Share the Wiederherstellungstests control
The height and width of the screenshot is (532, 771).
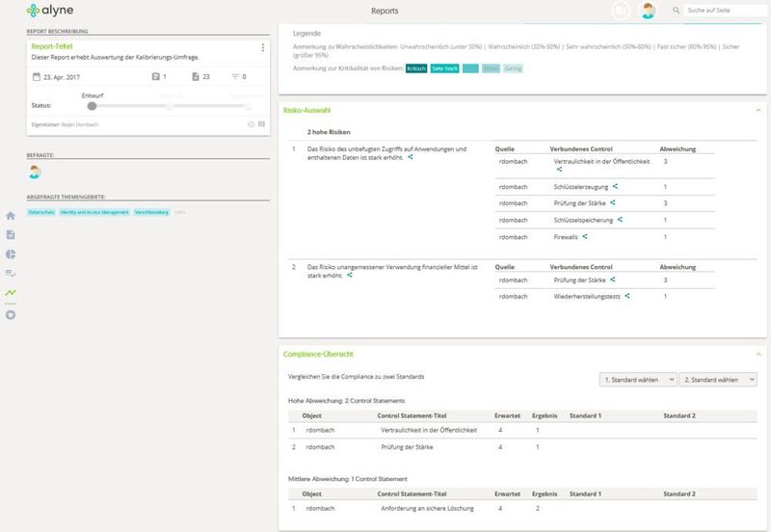point(627,296)
